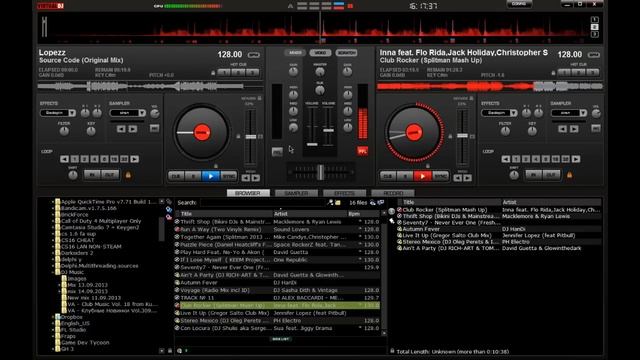The height and width of the screenshot is (360, 640).
Task: Halve loop with left deck loop left arrow
Action: [64, 159]
